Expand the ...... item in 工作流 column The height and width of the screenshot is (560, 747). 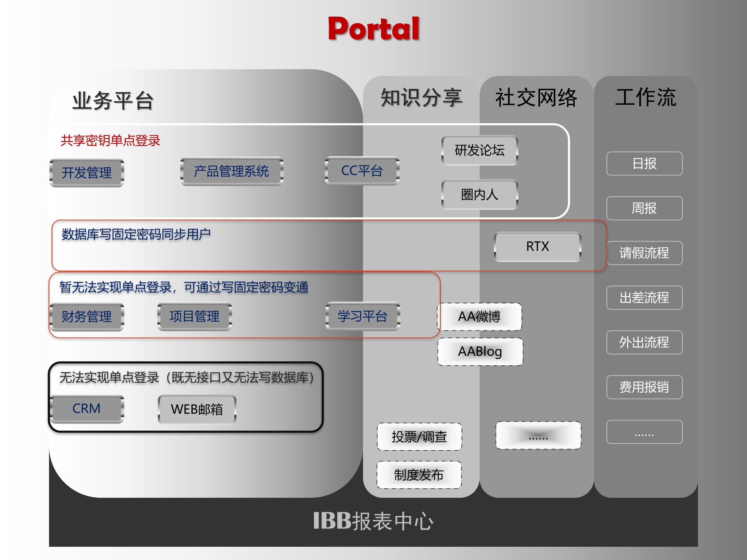tap(644, 432)
